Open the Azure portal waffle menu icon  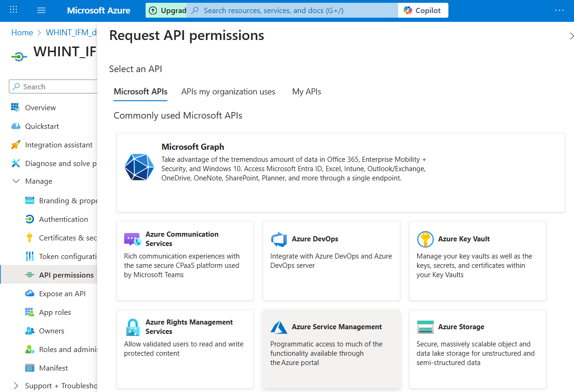[x=13, y=10]
